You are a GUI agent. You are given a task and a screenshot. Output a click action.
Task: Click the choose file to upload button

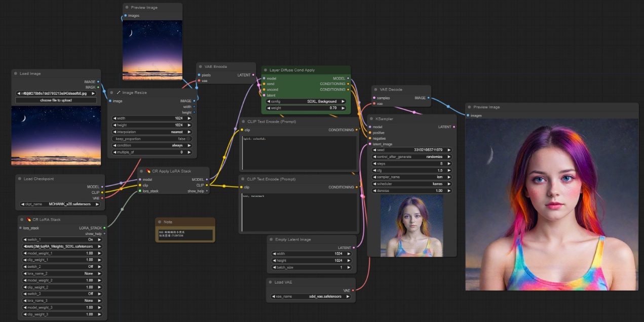(x=56, y=100)
